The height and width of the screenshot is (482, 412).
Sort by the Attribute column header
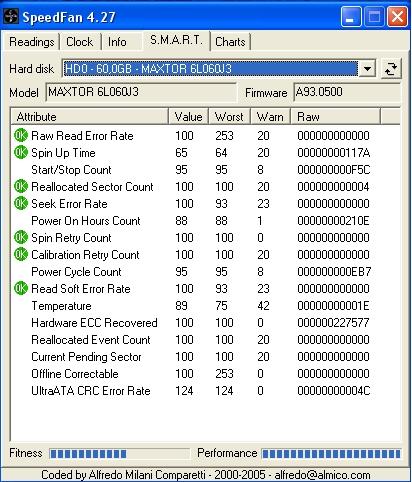pyautogui.click(x=90, y=117)
